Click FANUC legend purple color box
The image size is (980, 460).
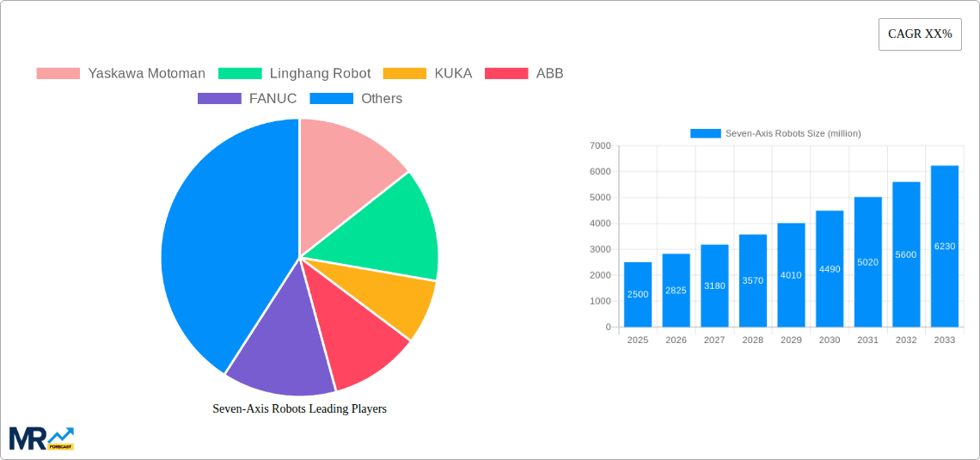point(219,99)
